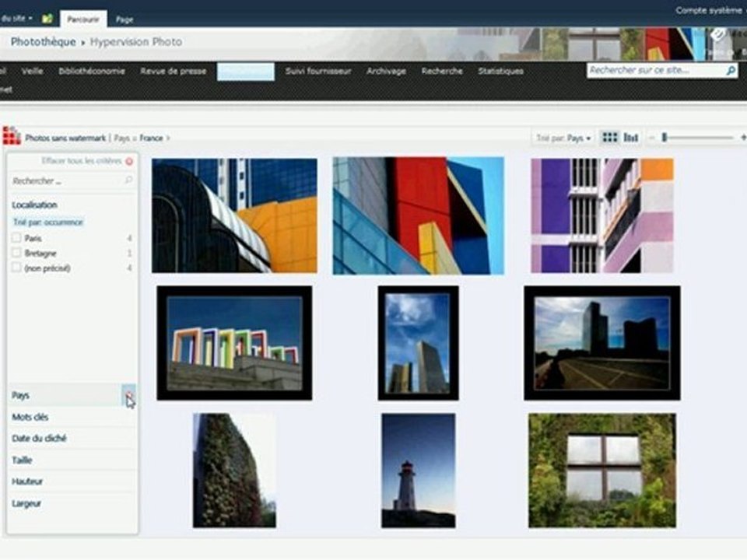This screenshot has height=560, width=747.
Task: Switch to the chart view icon
Action: pyautogui.click(x=631, y=138)
